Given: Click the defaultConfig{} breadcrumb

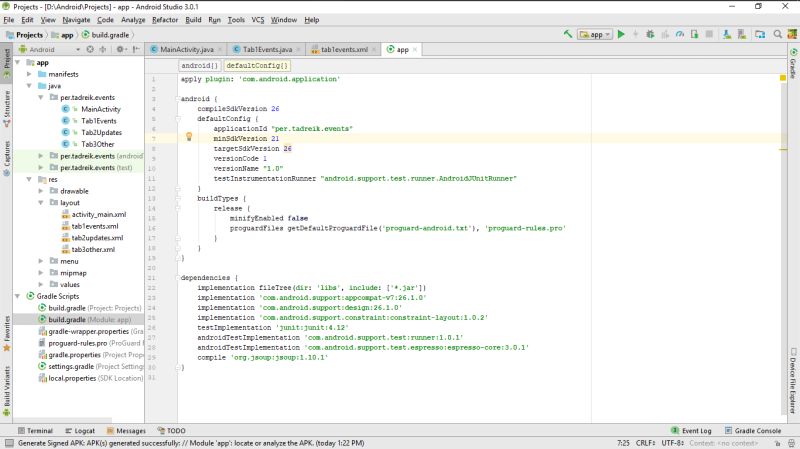Looking at the screenshot, I should coord(257,65).
